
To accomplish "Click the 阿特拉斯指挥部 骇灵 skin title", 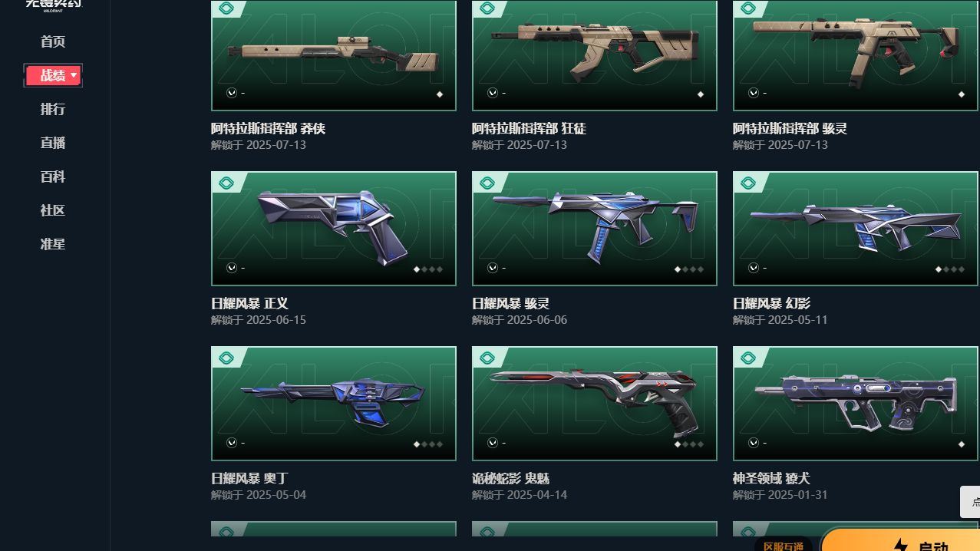I will (790, 128).
